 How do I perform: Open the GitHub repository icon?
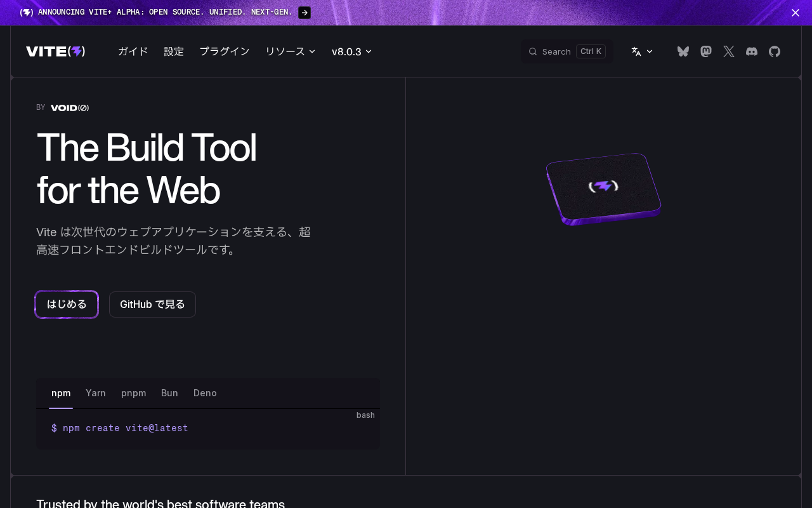[775, 51]
